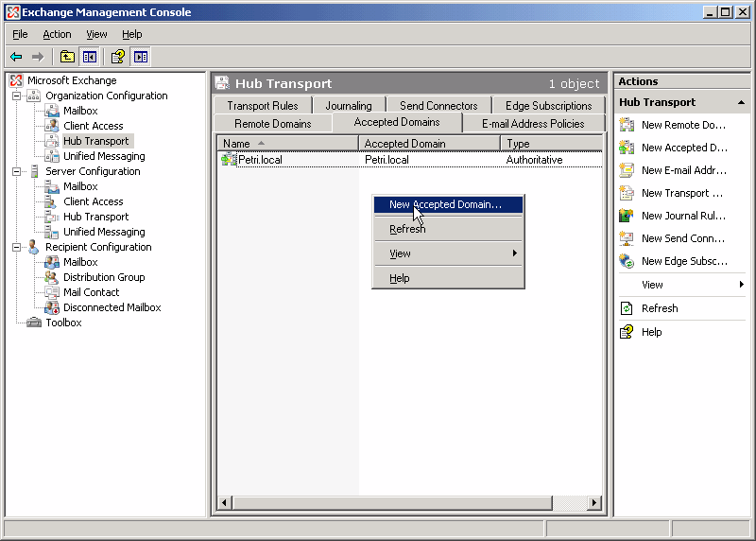
Task: Click the Refresh link in Actions pane
Action: click(x=660, y=308)
